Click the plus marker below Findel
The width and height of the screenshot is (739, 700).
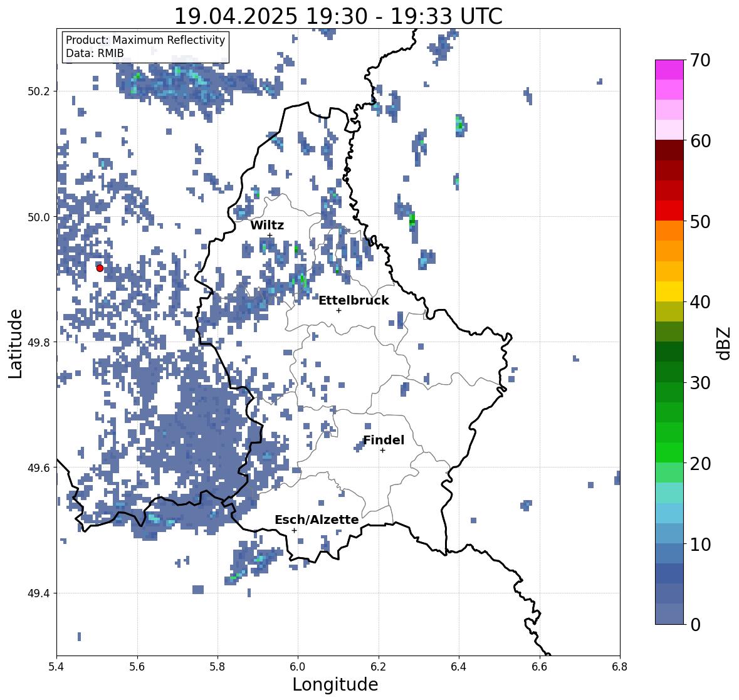[x=383, y=451]
